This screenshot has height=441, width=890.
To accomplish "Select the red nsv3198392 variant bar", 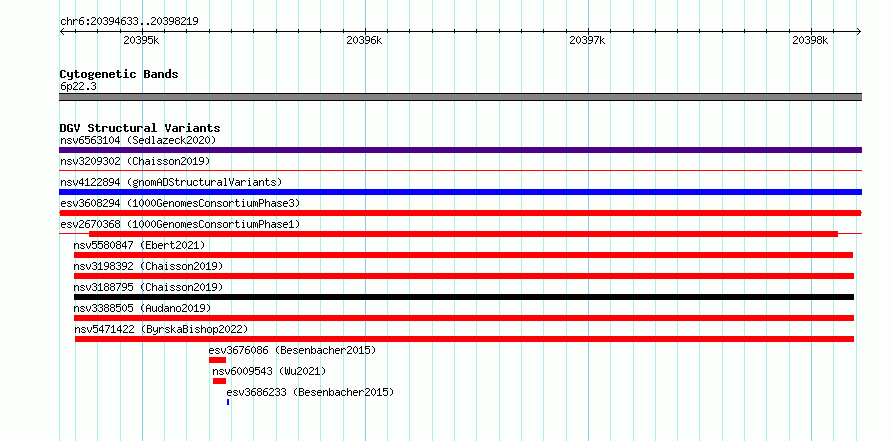I will click(x=464, y=276).
